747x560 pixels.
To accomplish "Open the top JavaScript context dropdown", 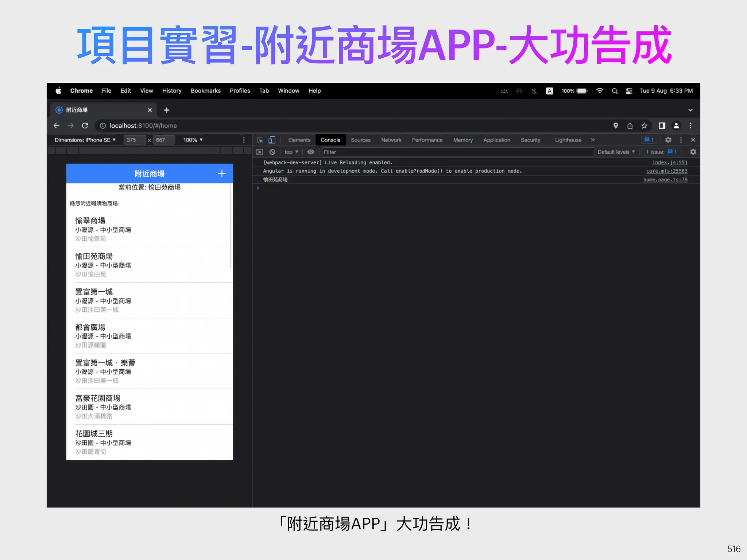I will click(291, 152).
